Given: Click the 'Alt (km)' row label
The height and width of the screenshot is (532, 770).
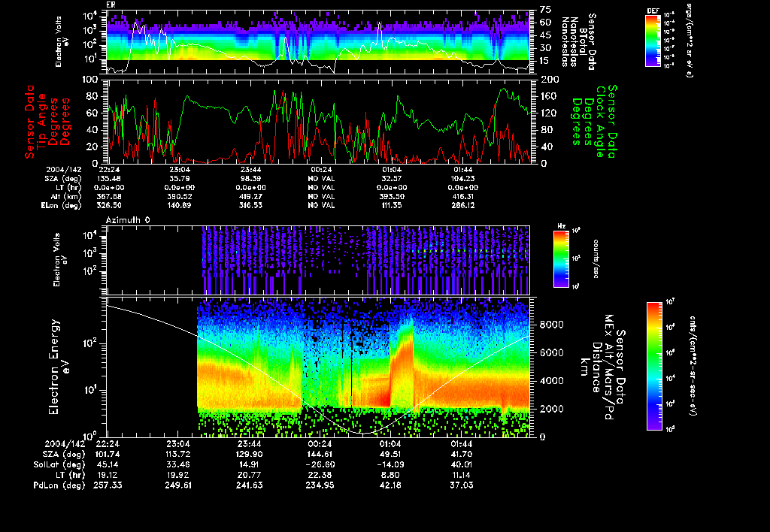Looking at the screenshot, I should (x=67, y=196).
